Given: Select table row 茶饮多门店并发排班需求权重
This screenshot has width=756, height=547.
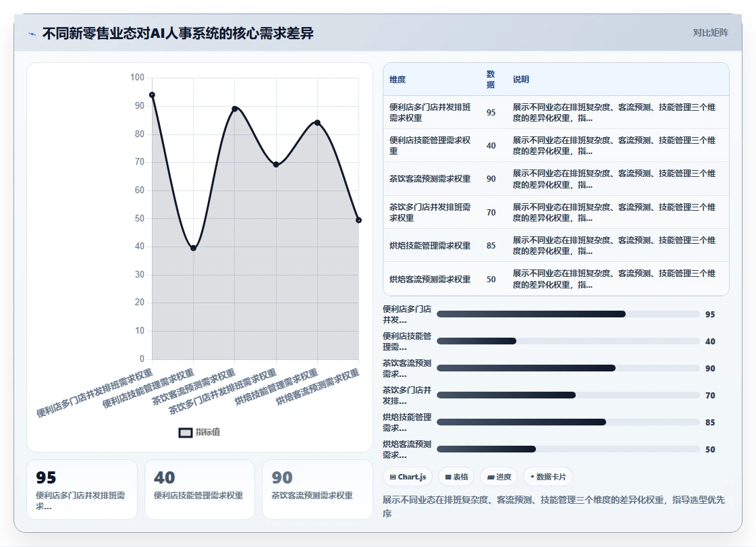Looking at the screenshot, I should pos(556,212).
